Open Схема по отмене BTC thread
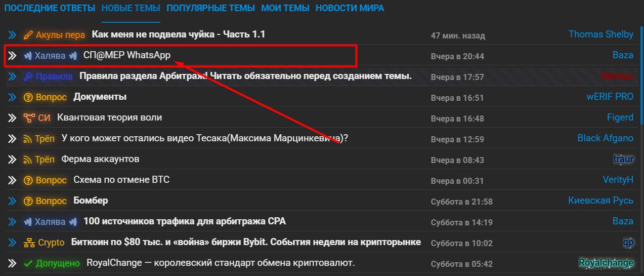This screenshot has width=644, height=276. 121,180
